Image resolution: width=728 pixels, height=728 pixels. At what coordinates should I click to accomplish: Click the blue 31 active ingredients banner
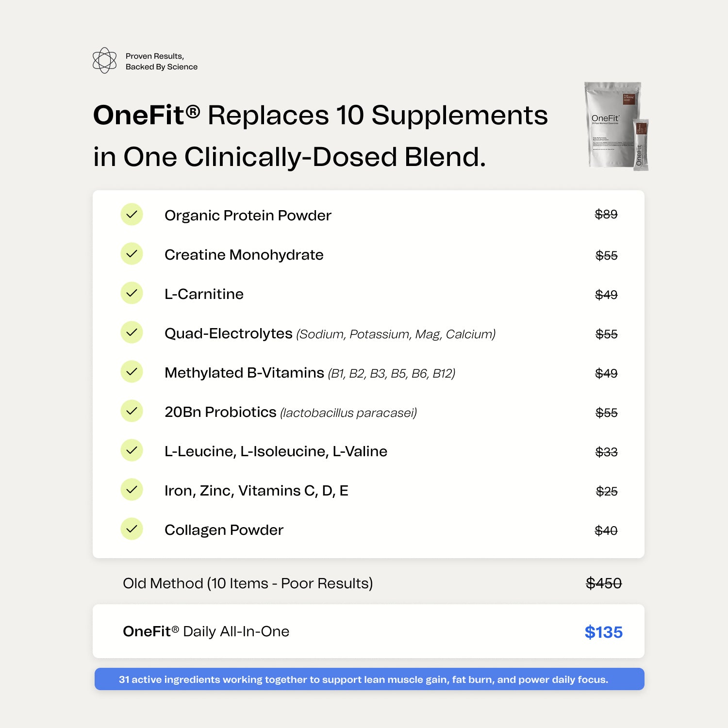(x=369, y=679)
